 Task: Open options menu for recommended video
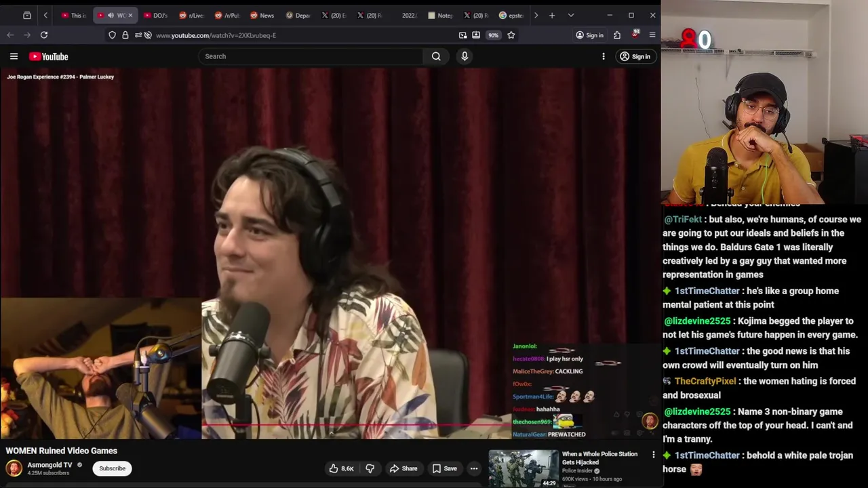654,455
